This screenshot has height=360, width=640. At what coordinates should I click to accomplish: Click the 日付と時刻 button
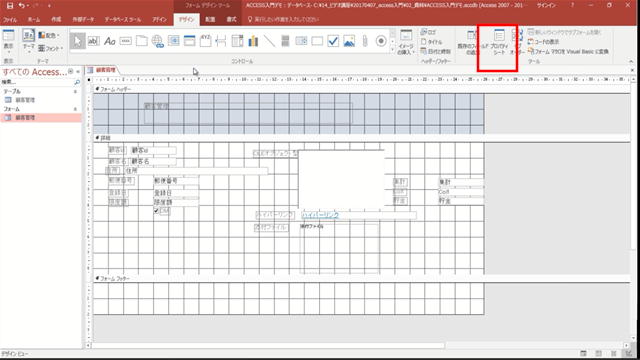(436, 51)
